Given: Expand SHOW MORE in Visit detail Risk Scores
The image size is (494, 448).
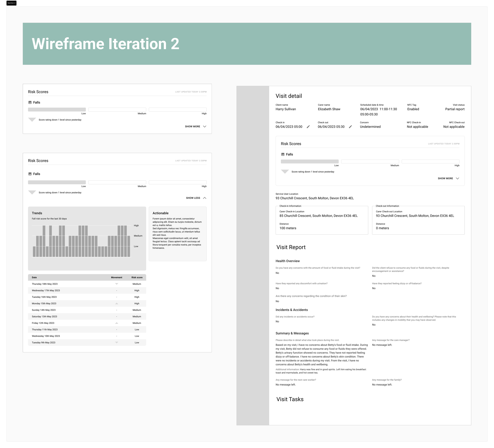Looking at the screenshot, I should click(x=448, y=178).
